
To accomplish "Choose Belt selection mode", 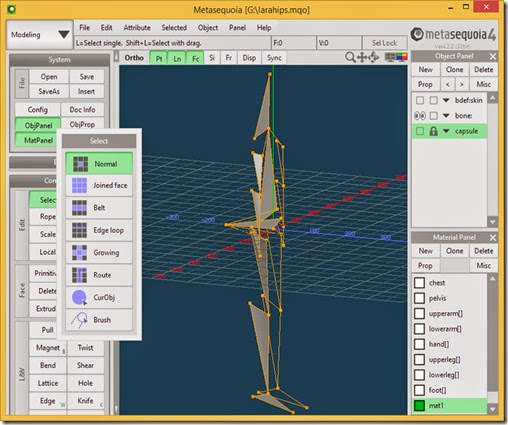I will coord(99,208).
